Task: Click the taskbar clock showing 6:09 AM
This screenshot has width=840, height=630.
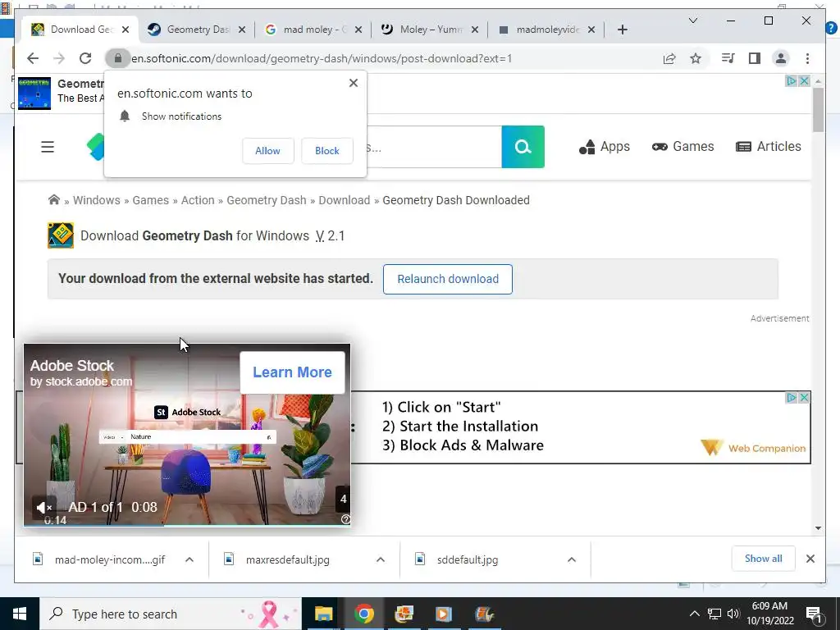Action: (x=769, y=614)
